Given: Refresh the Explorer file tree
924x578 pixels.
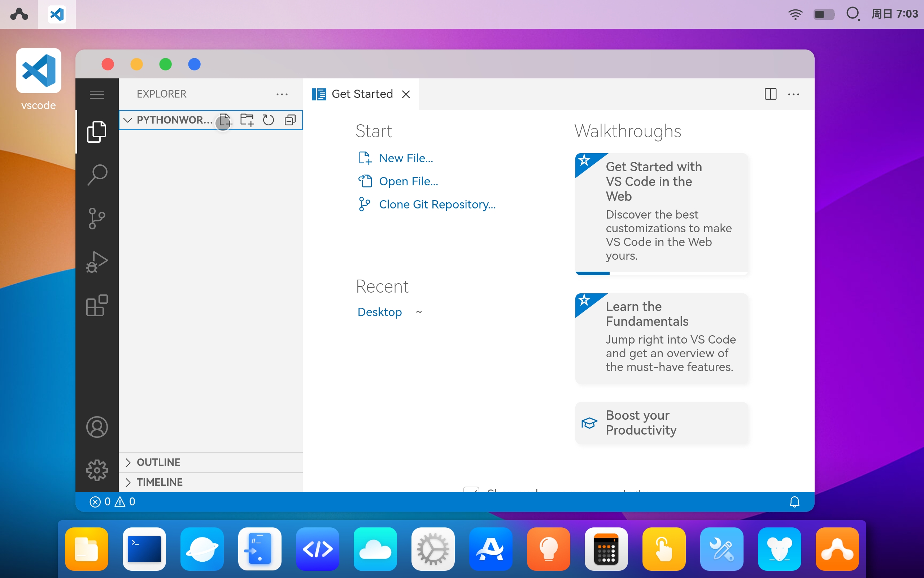Looking at the screenshot, I should coord(269,120).
